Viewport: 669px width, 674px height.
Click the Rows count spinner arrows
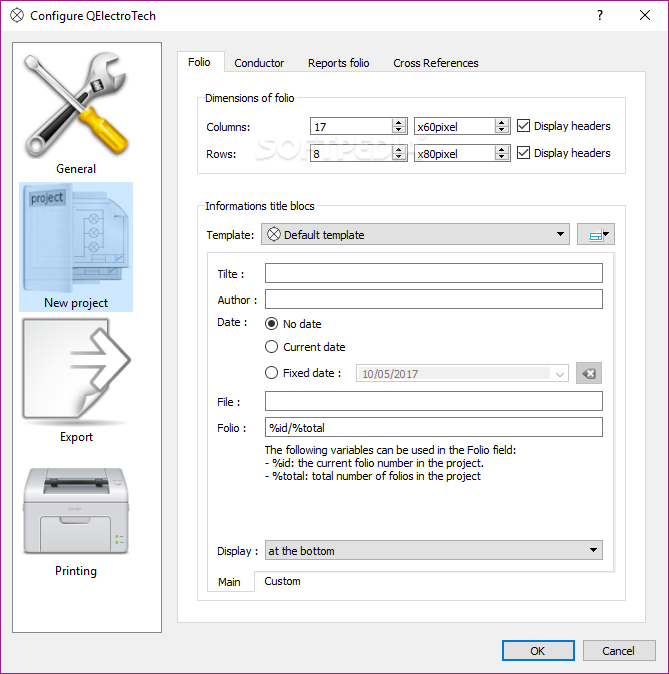(x=399, y=153)
